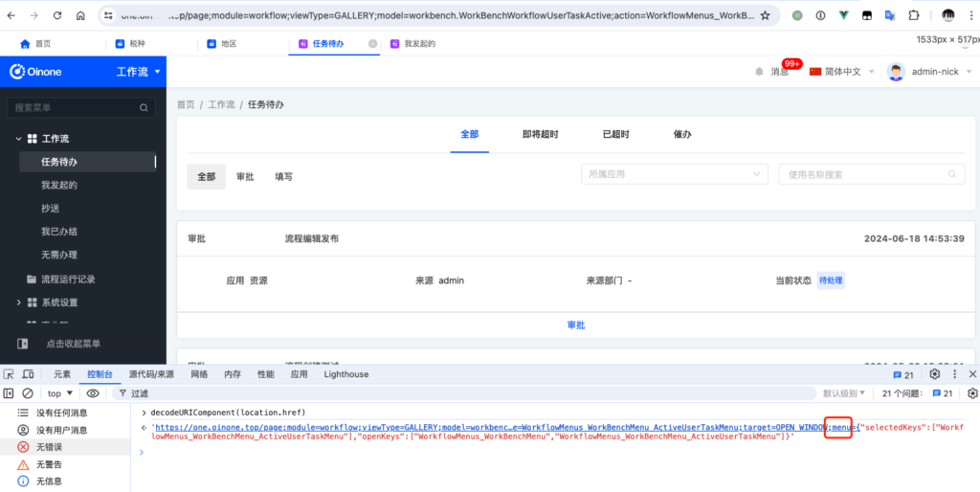Viewport: 980px width, 492px height.
Task: Open the top context dropdown in console
Action: click(x=60, y=393)
